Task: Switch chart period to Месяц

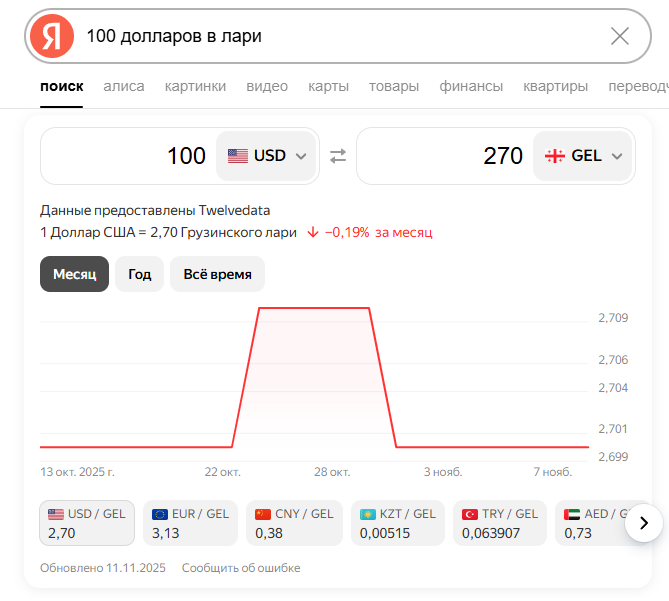Action: tap(74, 274)
